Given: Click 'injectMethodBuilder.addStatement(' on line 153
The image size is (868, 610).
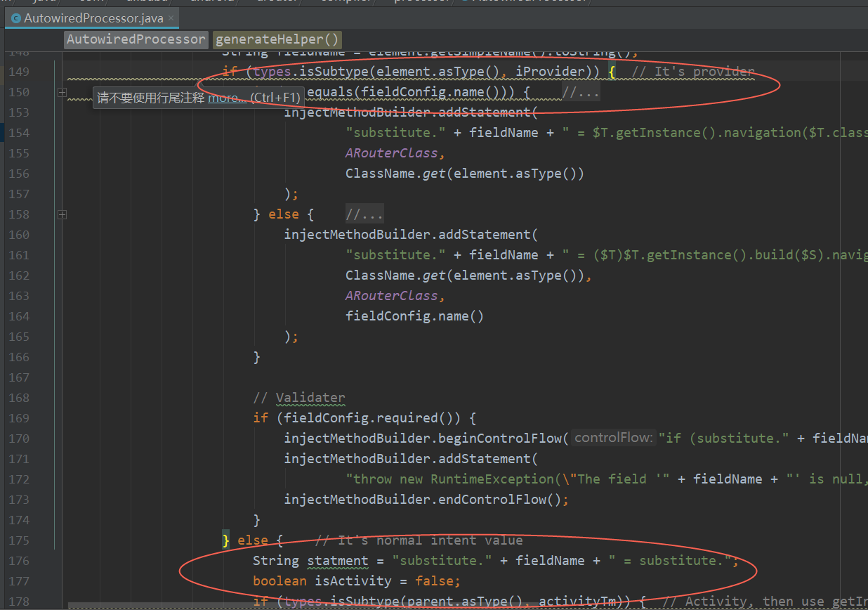Looking at the screenshot, I should (x=411, y=112).
